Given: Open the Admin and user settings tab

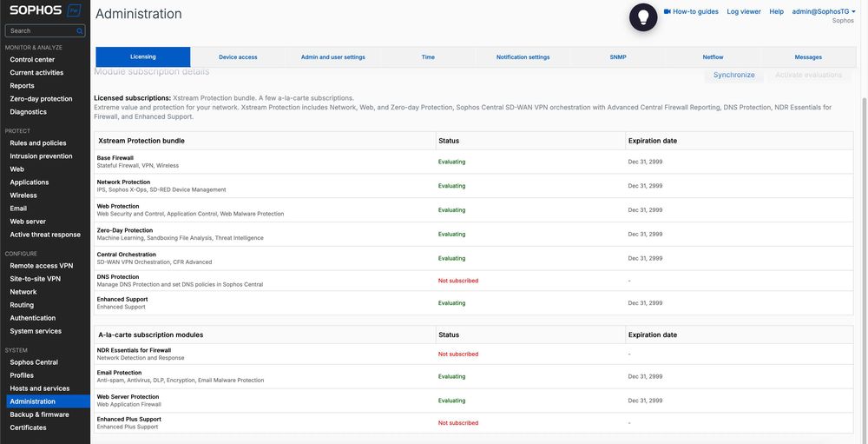Looking at the screenshot, I should [x=332, y=57].
